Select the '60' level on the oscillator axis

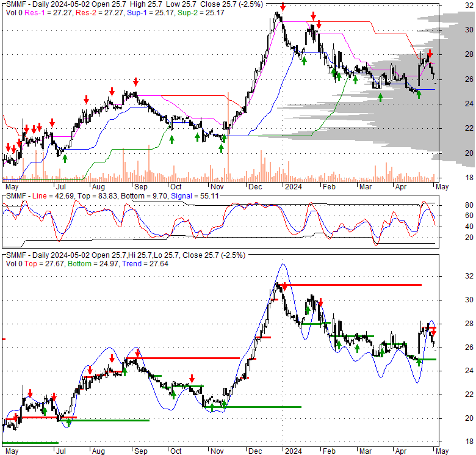[x=469, y=216]
